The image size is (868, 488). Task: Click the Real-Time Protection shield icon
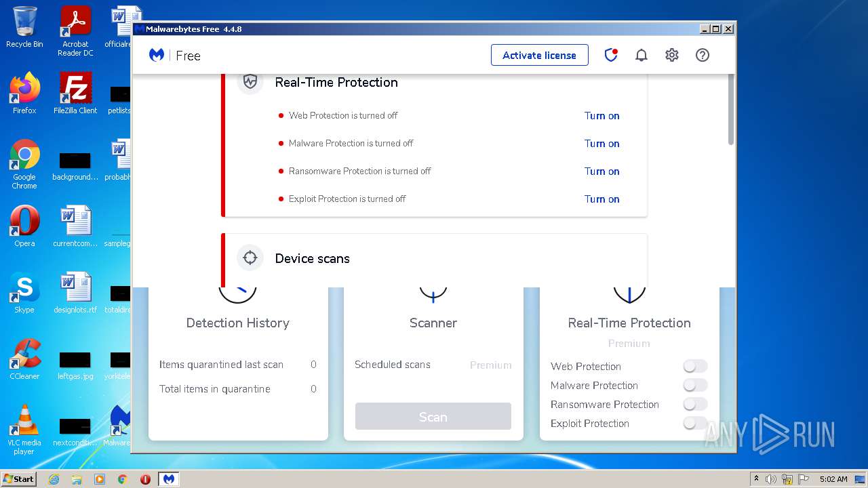pos(250,82)
